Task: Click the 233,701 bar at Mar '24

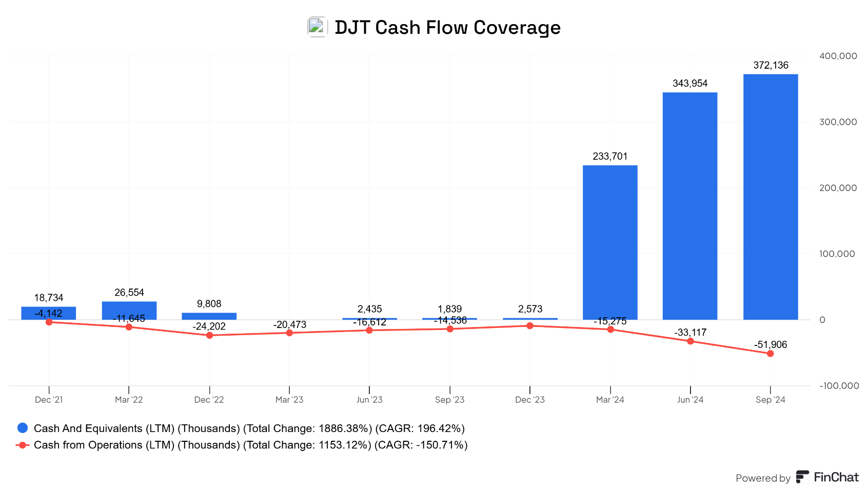Action: pos(609,241)
